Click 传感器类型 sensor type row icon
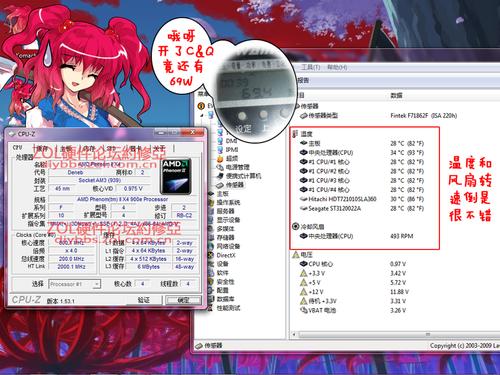500x375 pixels. pyautogui.click(x=303, y=115)
